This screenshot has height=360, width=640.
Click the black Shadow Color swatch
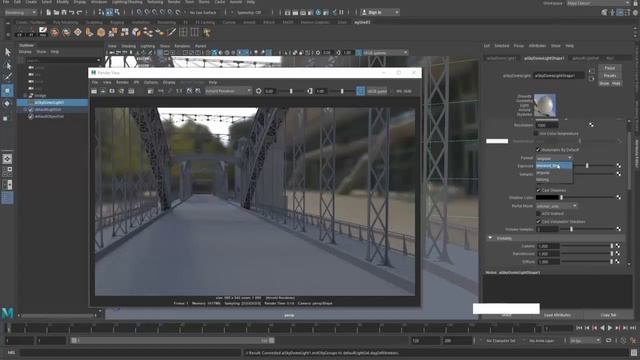pyautogui.click(x=547, y=198)
